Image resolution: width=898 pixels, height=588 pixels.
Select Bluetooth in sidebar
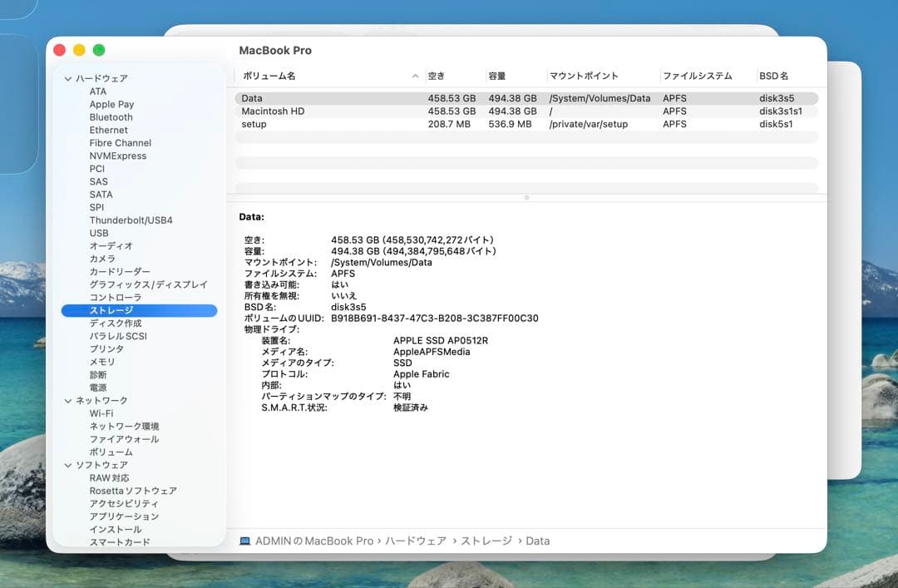pos(111,117)
